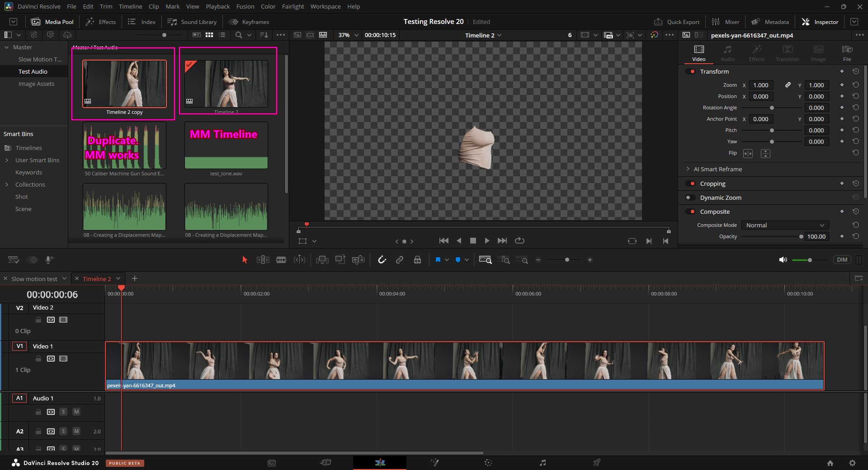This screenshot has height=470, width=868.
Task: Open the Inspector Audio tab
Action: (727, 53)
